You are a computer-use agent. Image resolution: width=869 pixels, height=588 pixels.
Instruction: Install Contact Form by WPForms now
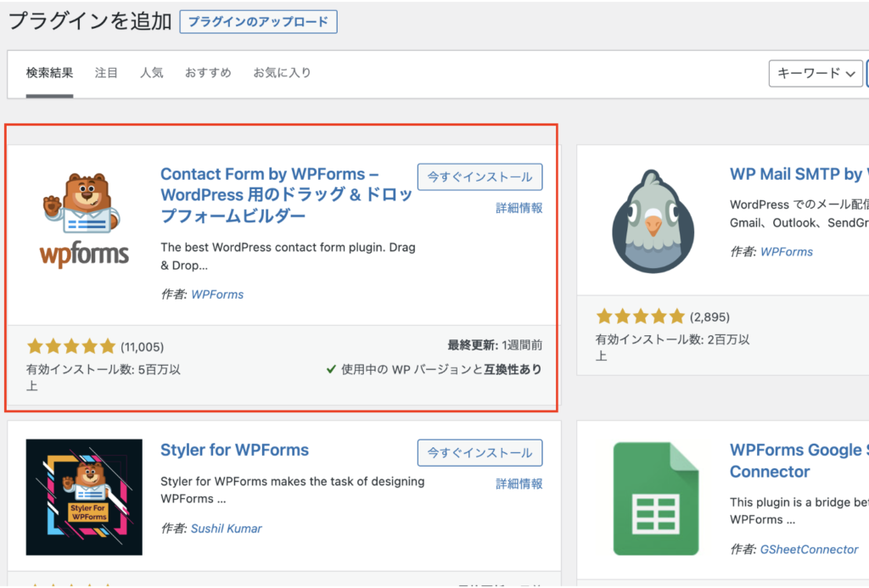[x=480, y=176]
